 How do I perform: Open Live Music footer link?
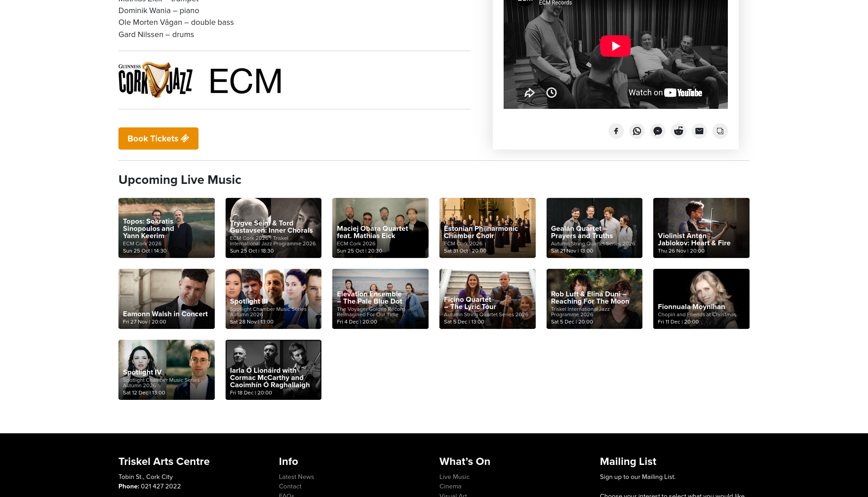pos(454,477)
